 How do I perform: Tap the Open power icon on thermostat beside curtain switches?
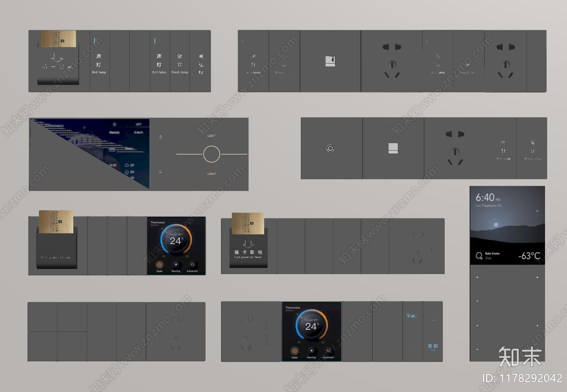click(x=294, y=351)
